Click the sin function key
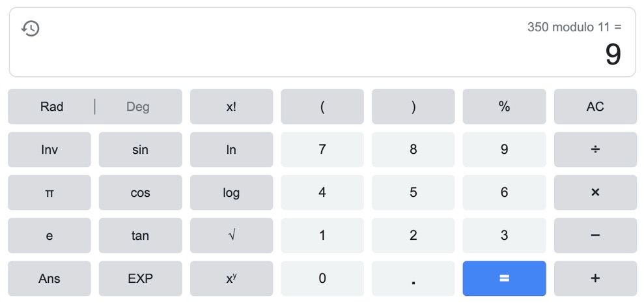The width and height of the screenshot is (644, 305). 140,150
